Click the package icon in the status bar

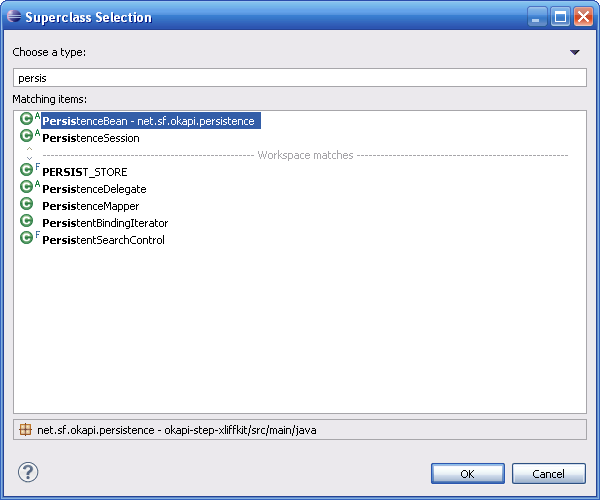pyautogui.click(x=25, y=430)
